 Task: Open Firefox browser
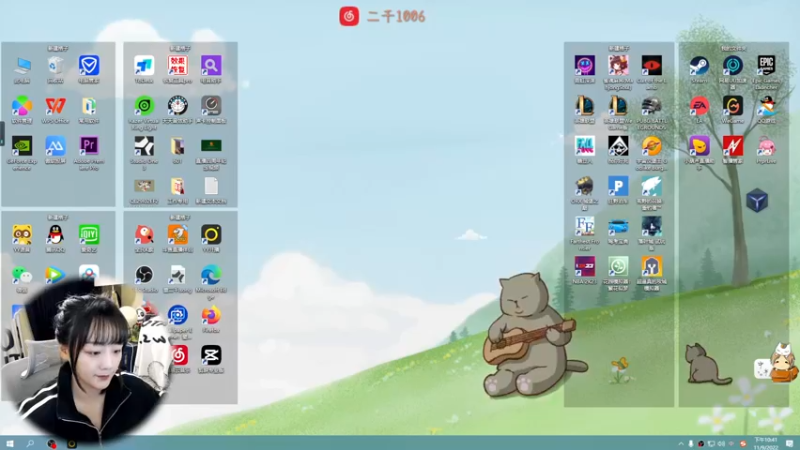pyautogui.click(x=211, y=315)
